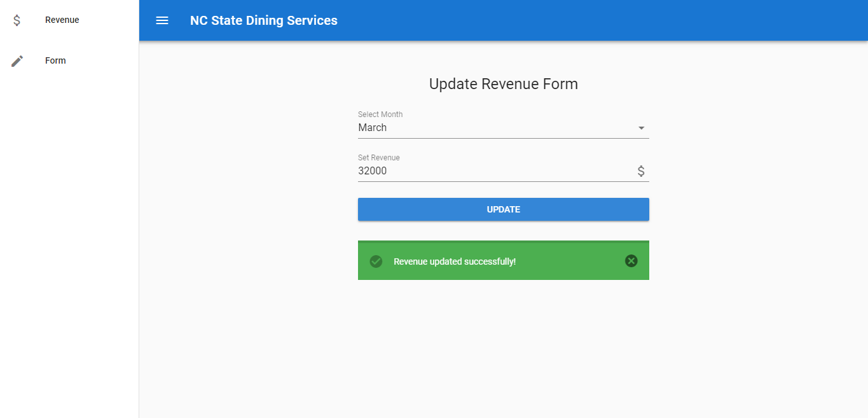Click the March value in Select Month
The width and height of the screenshot is (868, 418).
tap(373, 127)
